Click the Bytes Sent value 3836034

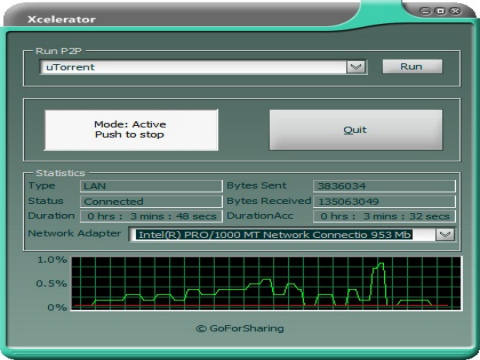coord(384,186)
